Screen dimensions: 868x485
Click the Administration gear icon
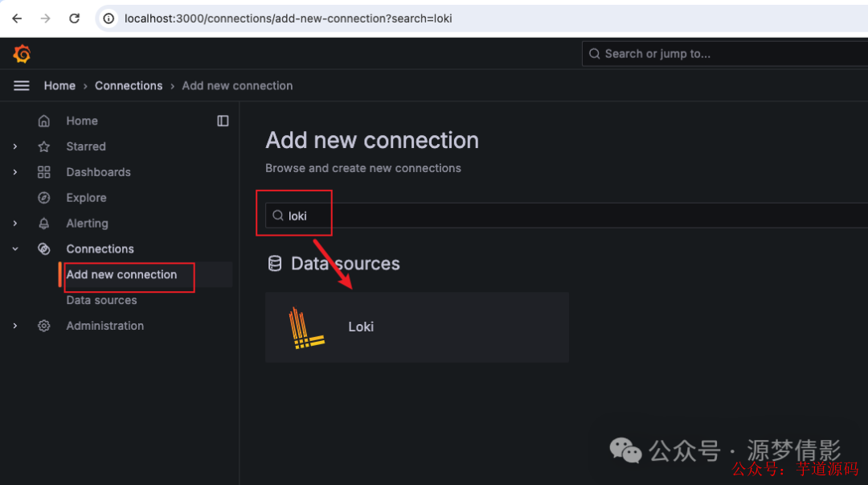(x=43, y=326)
